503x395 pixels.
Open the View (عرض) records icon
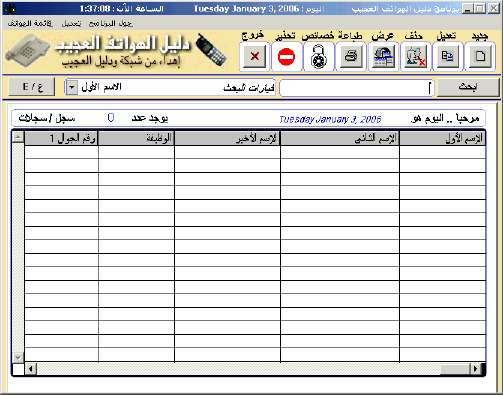click(x=383, y=56)
